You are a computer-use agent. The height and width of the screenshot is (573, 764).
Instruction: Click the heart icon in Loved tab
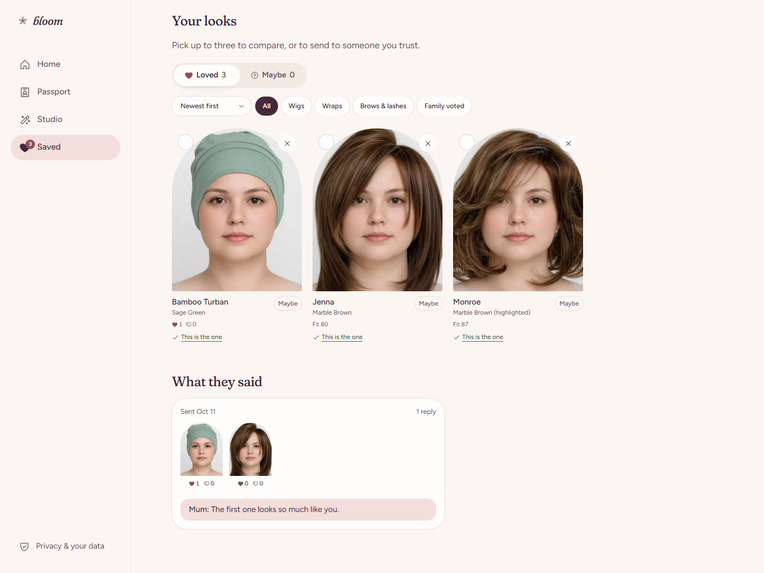point(189,75)
